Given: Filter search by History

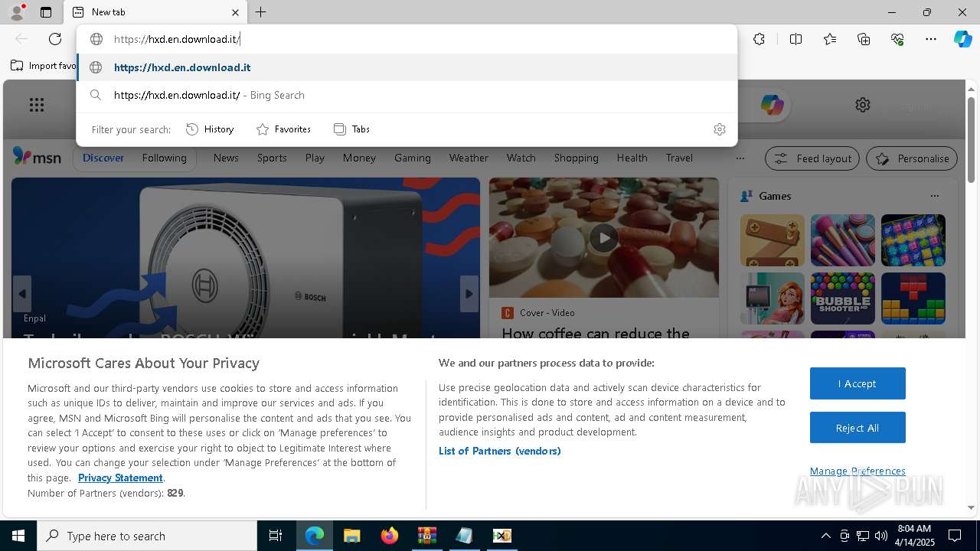Looking at the screenshot, I should point(210,129).
